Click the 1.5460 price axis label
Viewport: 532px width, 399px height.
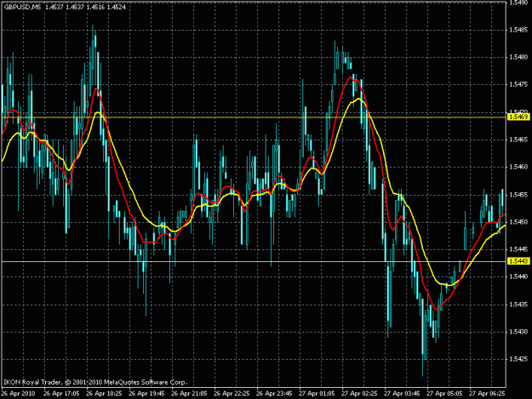[x=518, y=167]
